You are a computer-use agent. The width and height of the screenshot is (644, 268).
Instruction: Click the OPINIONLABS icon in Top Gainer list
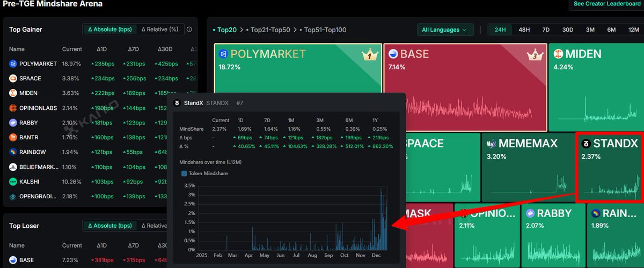tap(13, 108)
